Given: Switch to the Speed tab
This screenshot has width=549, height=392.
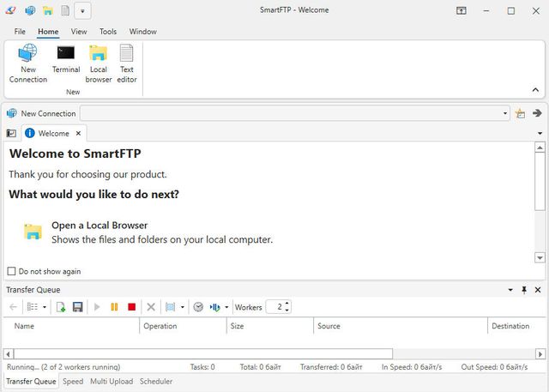Looking at the screenshot, I should [x=73, y=382].
